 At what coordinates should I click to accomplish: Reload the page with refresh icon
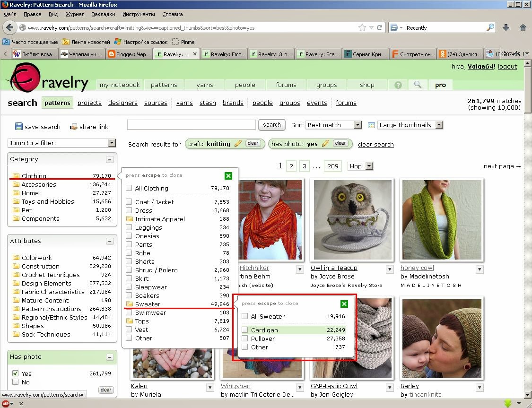(379, 28)
